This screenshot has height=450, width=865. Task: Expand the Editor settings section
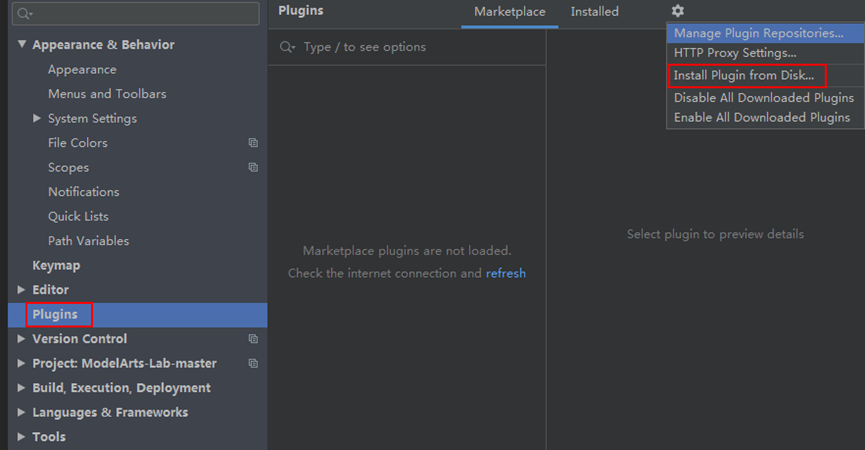tap(22, 290)
